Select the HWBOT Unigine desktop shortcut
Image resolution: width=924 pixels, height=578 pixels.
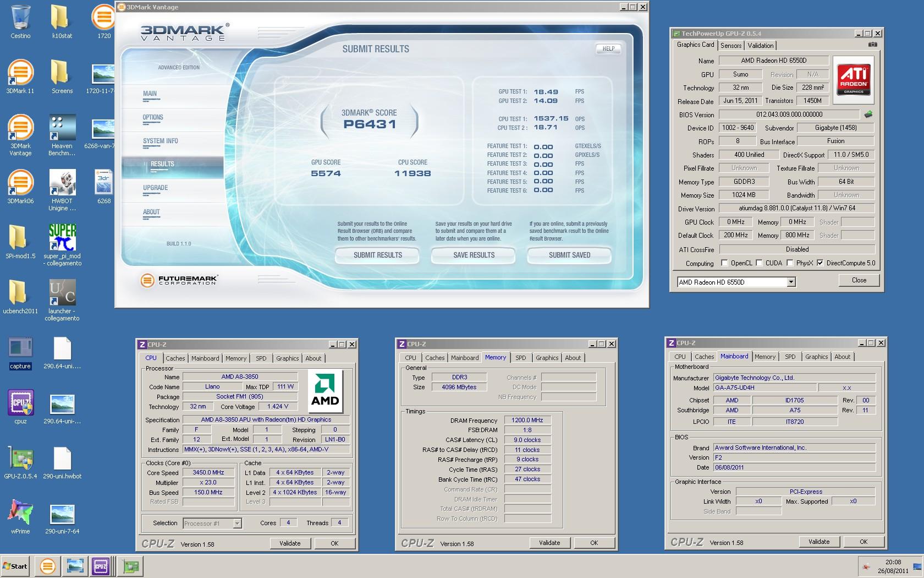(62, 190)
